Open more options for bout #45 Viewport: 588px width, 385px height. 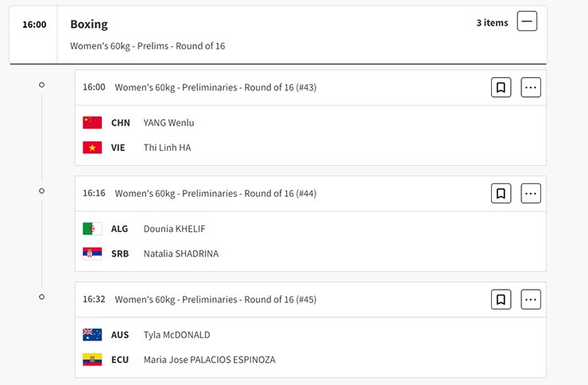[x=531, y=299]
